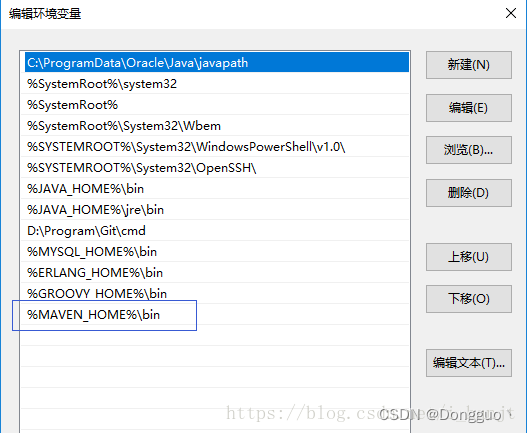The height and width of the screenshot is (433, 527).
Task: Click the 删除(D) button
Action: (x=469, y=193)
